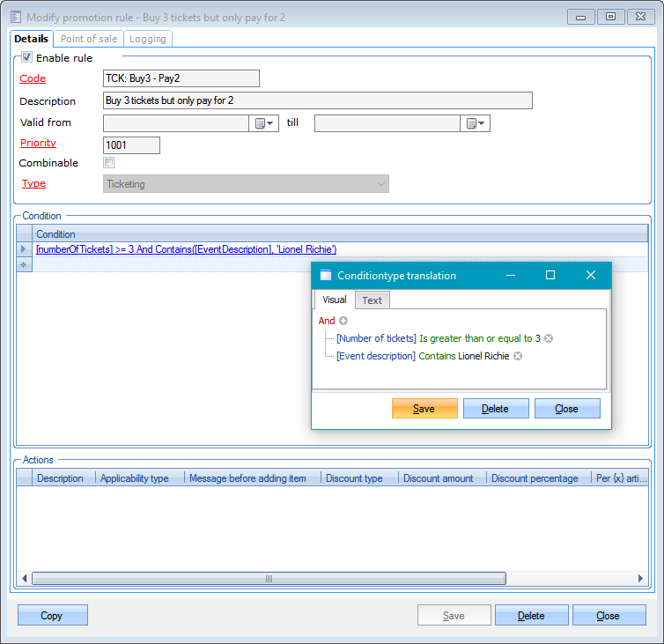Click the Copy button
Image resolution: width=664 pixels, height=644 pixels.
click(x=52, y=616)
